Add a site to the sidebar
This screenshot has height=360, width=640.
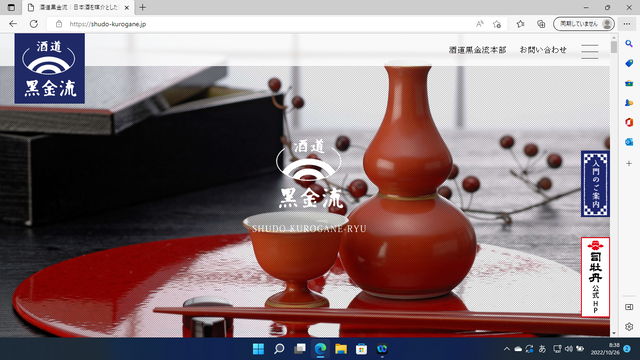(629, 163)
